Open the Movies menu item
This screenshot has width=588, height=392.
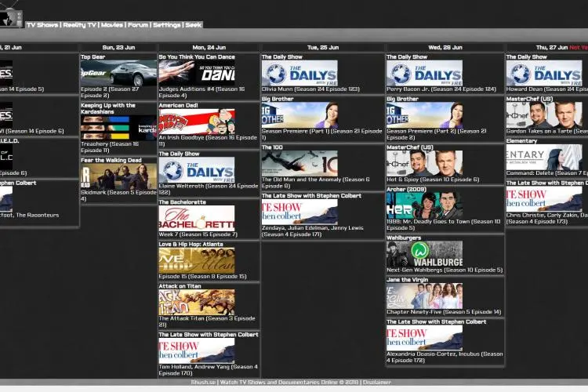pos(112,25)
